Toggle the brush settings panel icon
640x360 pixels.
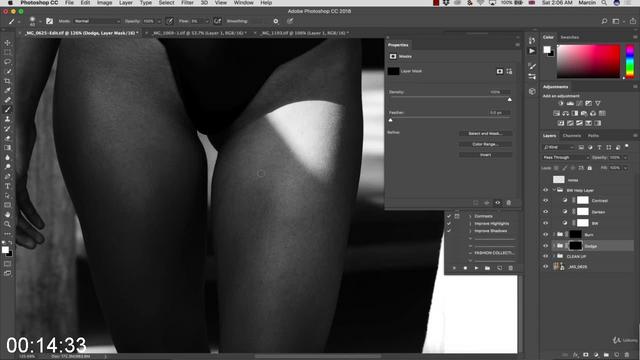point(49,21)
